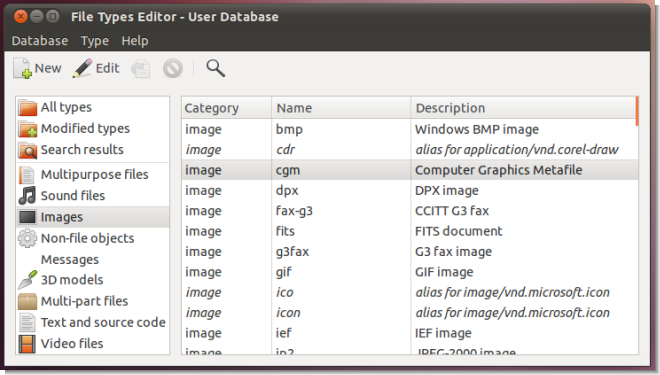Select the ico alias row name
Screen dimensions: 660x375
click(285, 292)
